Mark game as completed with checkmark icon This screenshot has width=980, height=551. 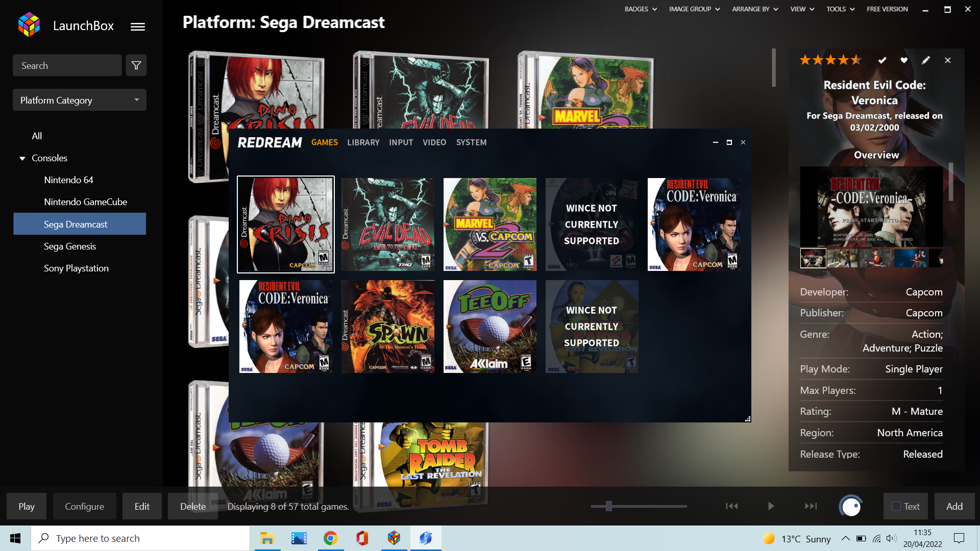[882, 60]
